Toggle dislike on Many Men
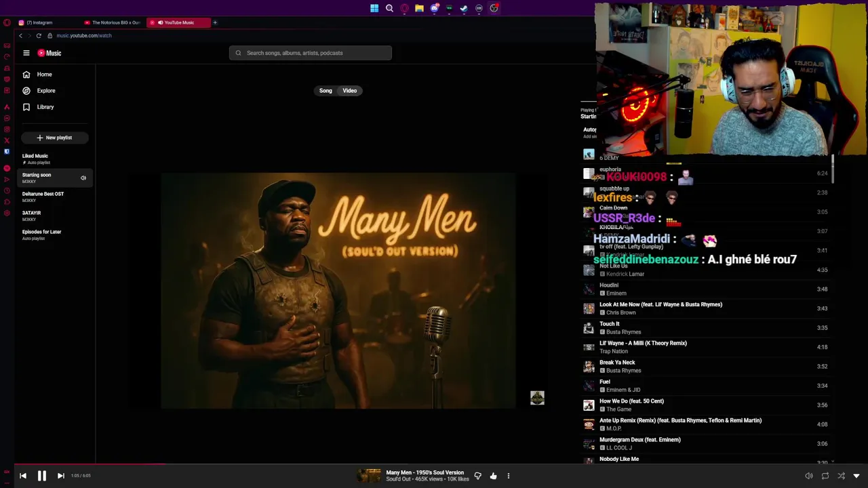Screen dimensions: 868x488 (x=477, y=476)
